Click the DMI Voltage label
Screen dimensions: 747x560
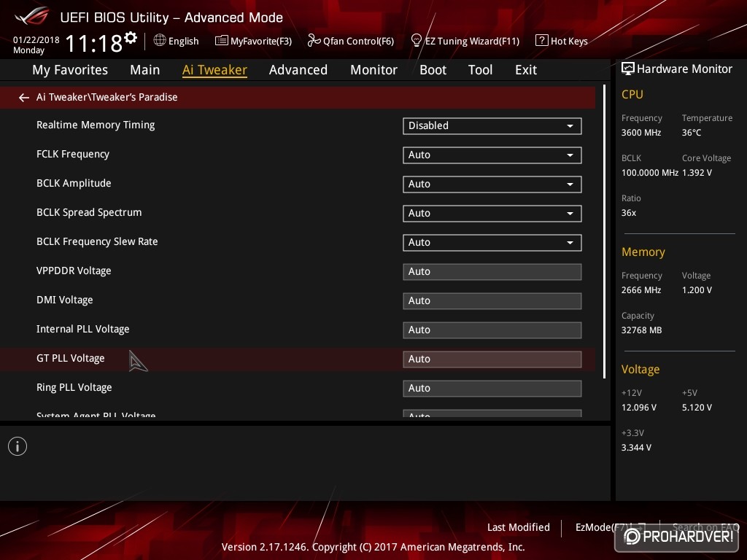[x=65, y=300]
